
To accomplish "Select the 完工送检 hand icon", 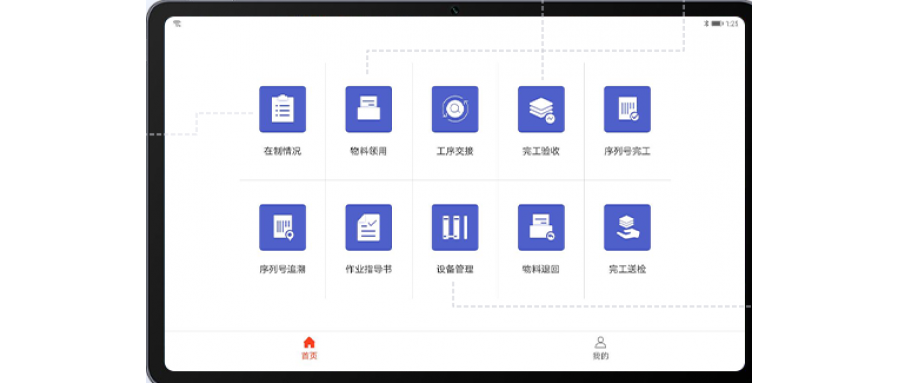I will tap(627, 227).
